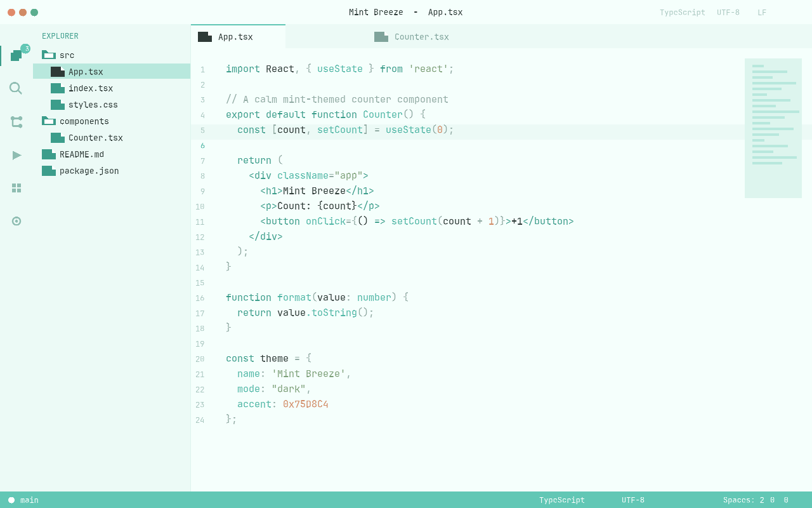Viewport: 812px width, 508px height.
Task: Click the 'const theme = {' line
Action: (269, 358)
